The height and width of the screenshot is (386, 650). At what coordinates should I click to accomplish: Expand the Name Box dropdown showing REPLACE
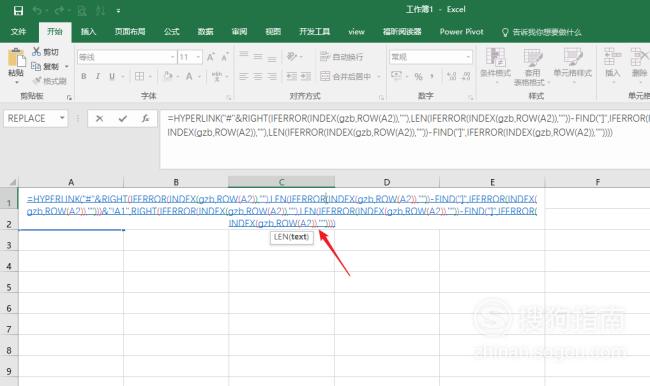62,118
